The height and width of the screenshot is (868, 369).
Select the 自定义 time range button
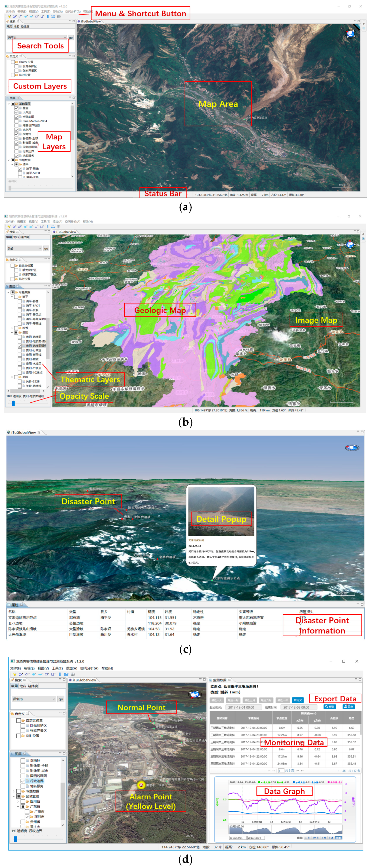(x=298, y=700)
